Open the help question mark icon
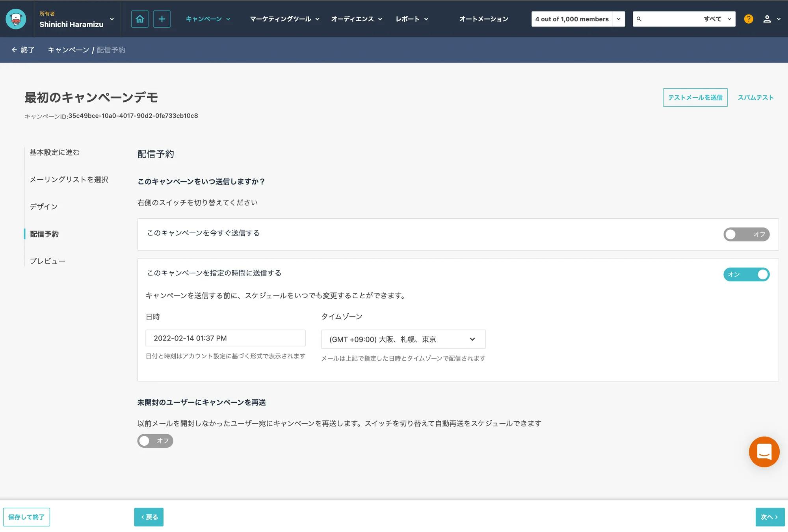788x532 pixels. point(749,19)
